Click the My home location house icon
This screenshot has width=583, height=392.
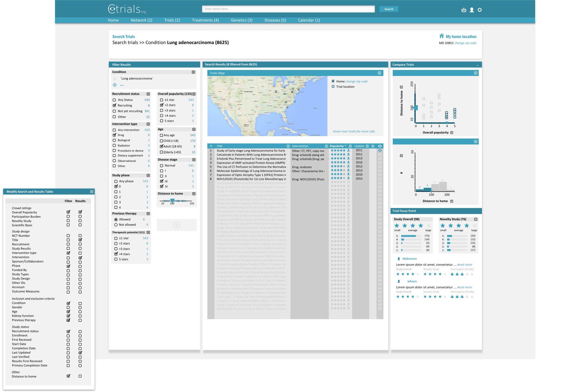coord(442,36)
